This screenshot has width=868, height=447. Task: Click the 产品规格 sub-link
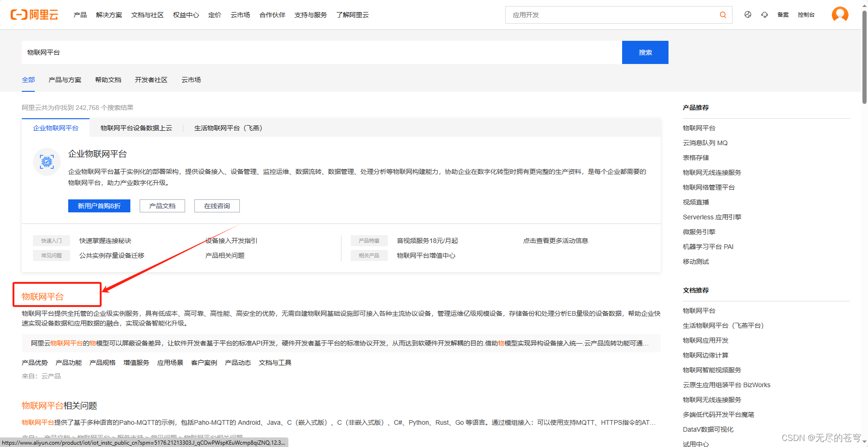coord(103,363)
